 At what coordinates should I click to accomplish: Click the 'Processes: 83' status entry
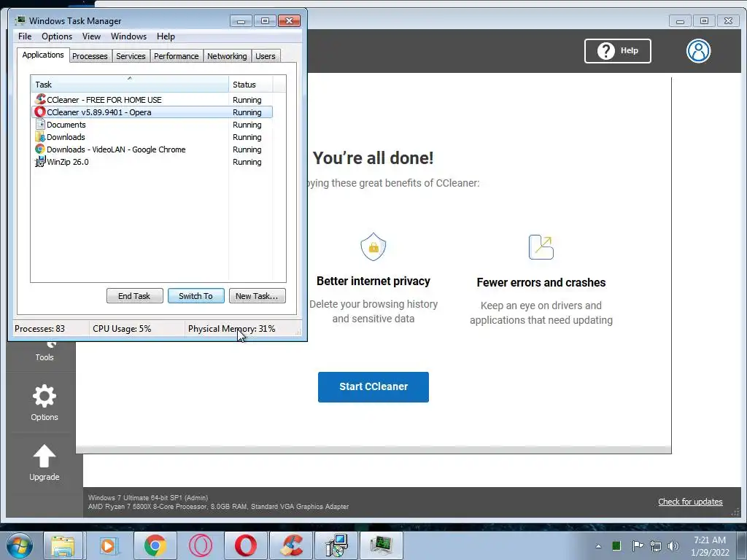(39, 329)
